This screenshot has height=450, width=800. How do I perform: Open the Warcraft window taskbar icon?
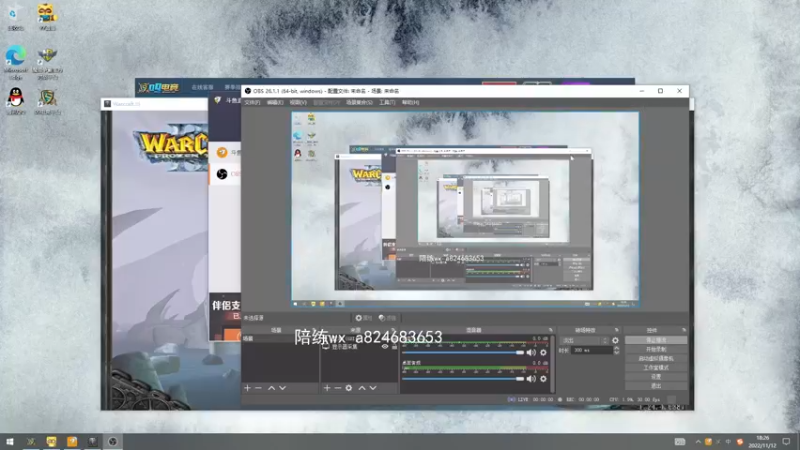pyautogui.click(x=92, y=441)
